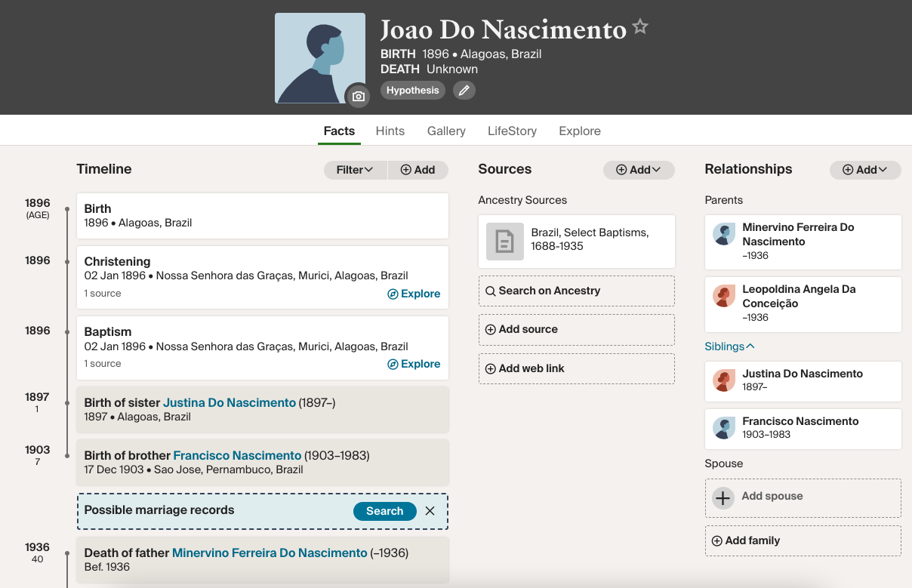Open the Relationships Add dropdown
Image resolution: width=912 pixels, height=588 pixels.
pyautogui.click(x=865, y=170)
